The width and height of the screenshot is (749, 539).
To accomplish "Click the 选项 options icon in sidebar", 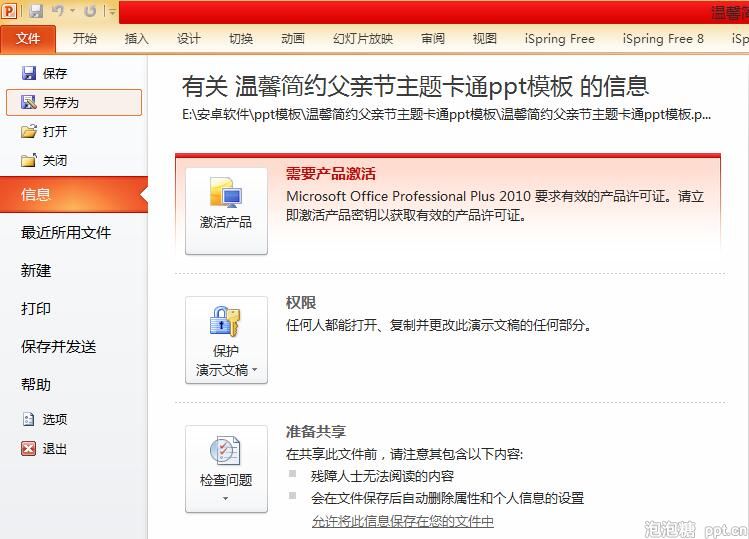I will 29,419.
